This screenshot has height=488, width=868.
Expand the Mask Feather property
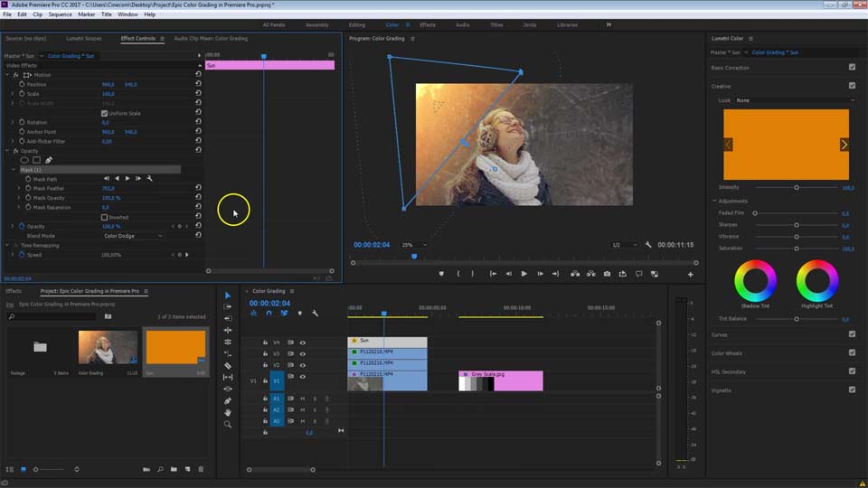(x=19, y=188)
